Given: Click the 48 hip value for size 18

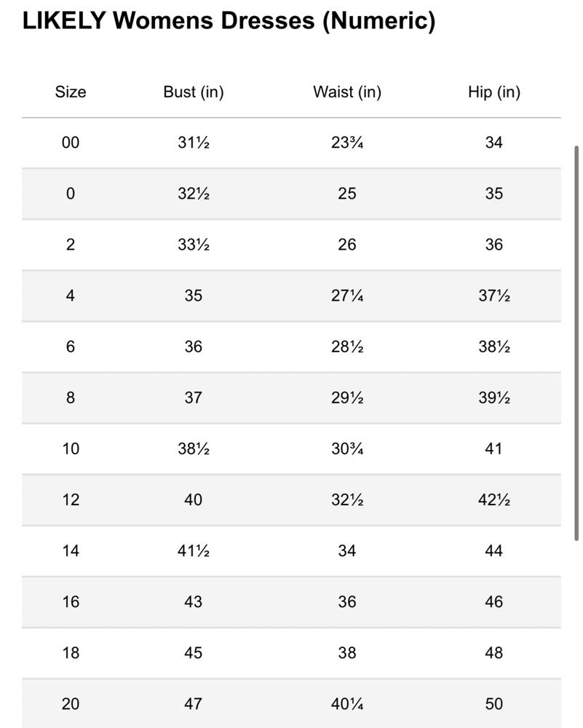Looking at the screenshot, I should point(494,653).
